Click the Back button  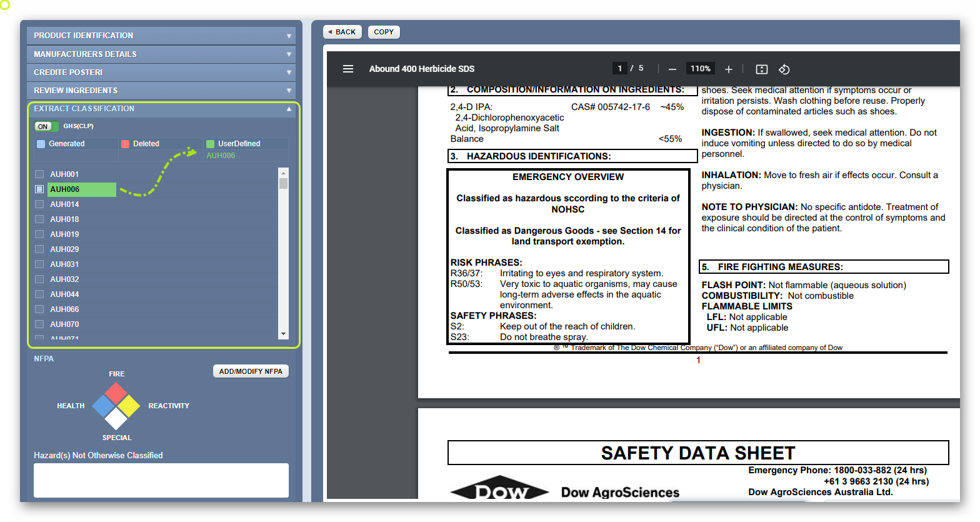pyautogui.click(x=342, y=32)
